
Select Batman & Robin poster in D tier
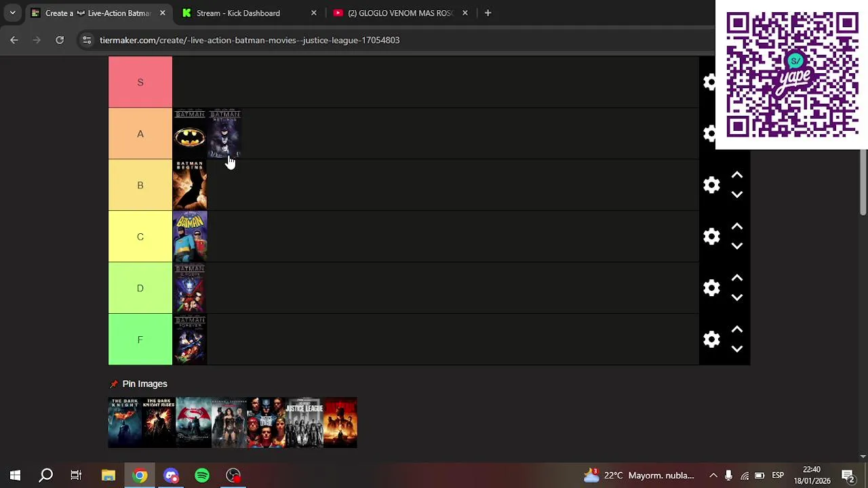tap(190, 288)
